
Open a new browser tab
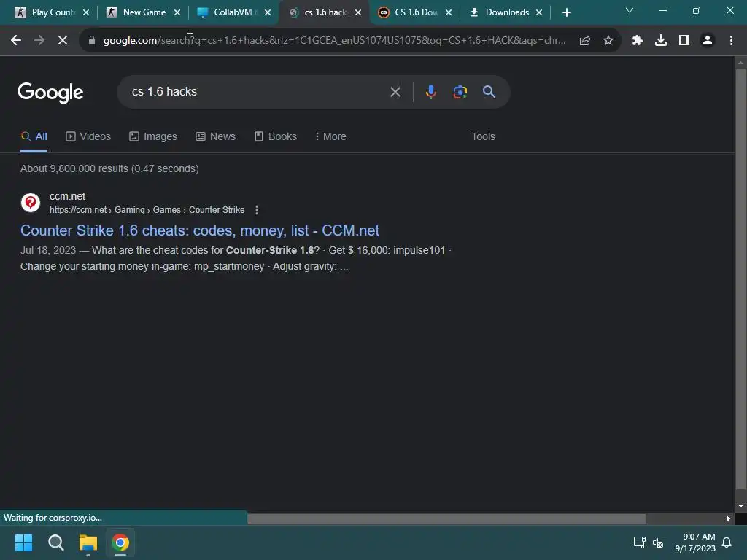(566, 12)
